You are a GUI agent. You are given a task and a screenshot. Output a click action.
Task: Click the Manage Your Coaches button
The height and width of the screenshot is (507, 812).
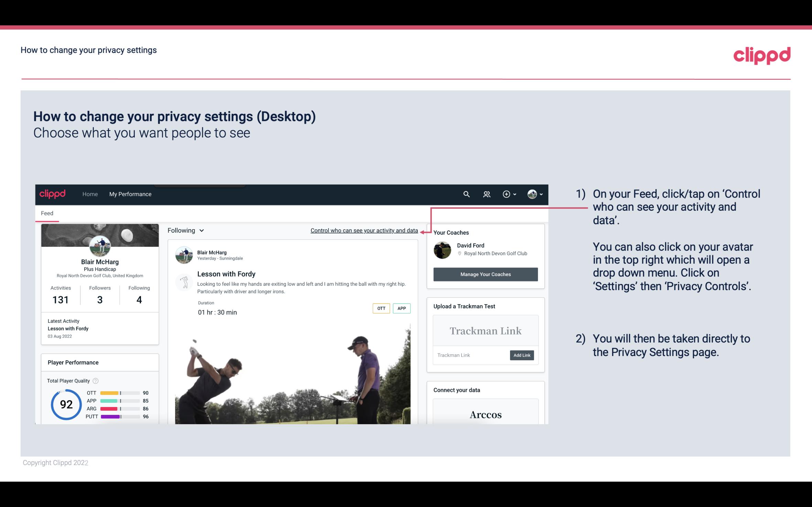tap(485, 274)
